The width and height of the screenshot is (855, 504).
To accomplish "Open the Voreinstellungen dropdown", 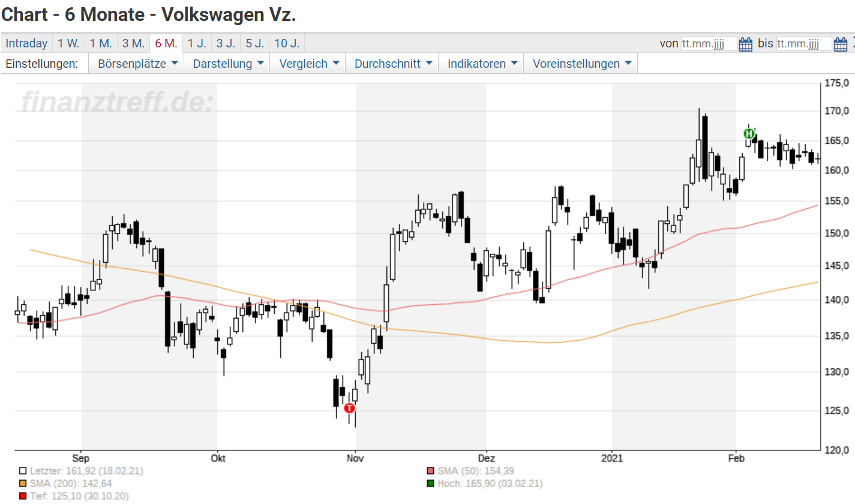I will pyautogui.click(x=581, y=64).
